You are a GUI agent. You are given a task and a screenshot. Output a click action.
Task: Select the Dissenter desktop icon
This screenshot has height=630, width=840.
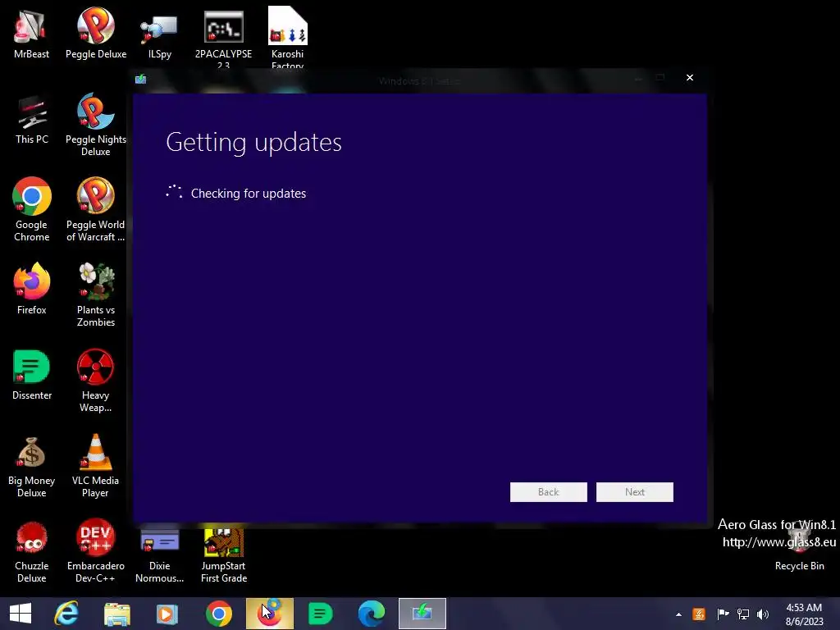point(32,374)
